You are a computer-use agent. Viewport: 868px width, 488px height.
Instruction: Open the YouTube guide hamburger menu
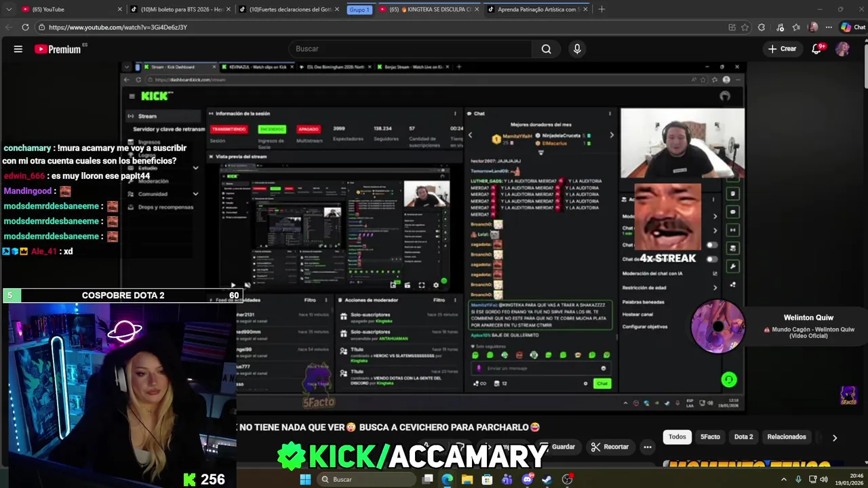coord(18,49)
